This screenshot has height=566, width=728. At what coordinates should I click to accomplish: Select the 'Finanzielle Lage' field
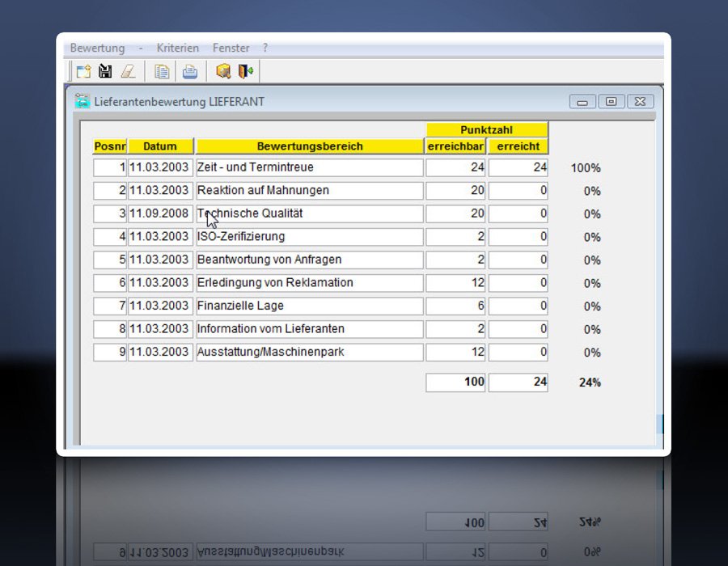[x=310, y=306]
